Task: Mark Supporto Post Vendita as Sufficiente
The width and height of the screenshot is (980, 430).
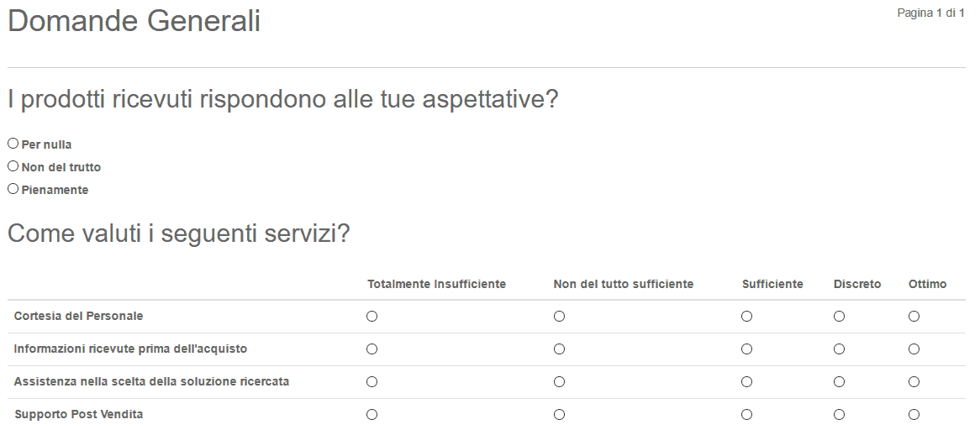Action: (x=747, y=414)
